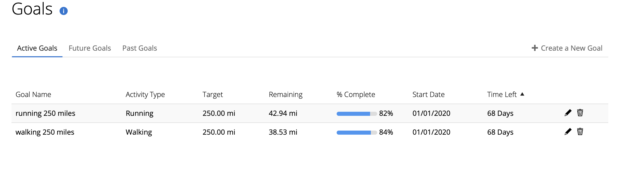Select the Active Goals tab
This screenshot has width=644, height=196.
coord(37,48)
